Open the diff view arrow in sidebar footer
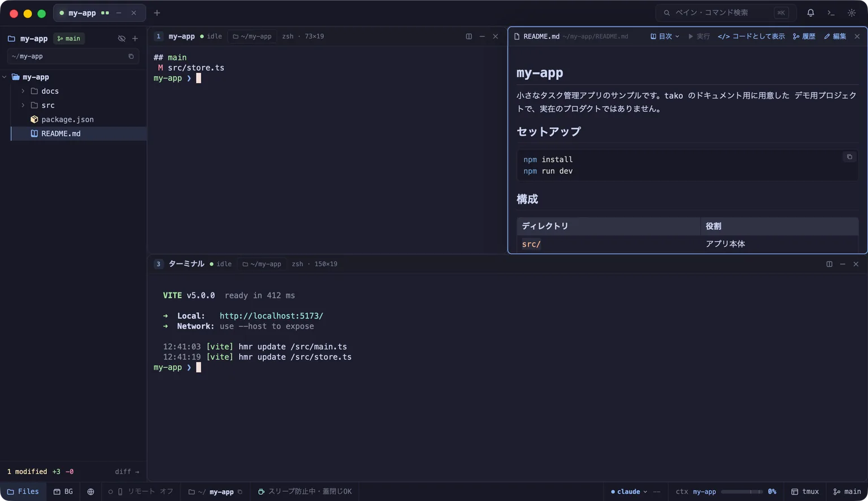The height and width of the screenshot is (501, 868). [127, 472]
